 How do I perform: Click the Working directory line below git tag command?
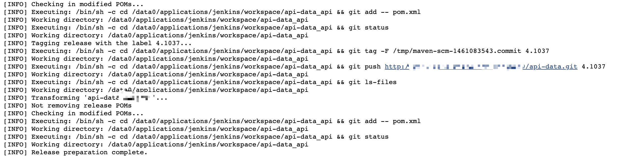[170, 59]
